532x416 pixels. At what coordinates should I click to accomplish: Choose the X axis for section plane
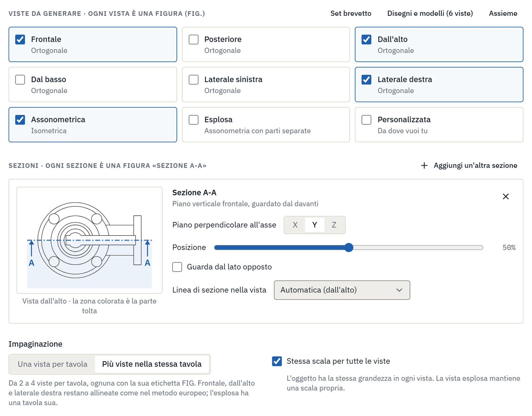pyautogui.click(x=295, y=225)
